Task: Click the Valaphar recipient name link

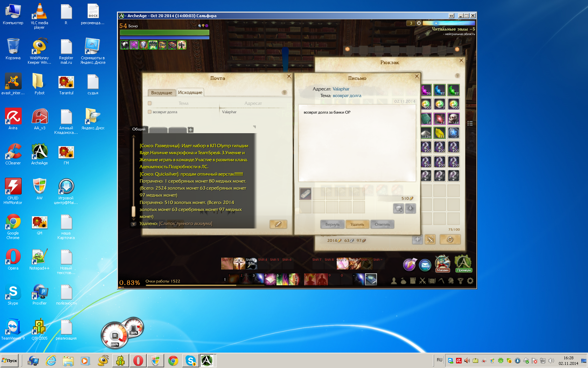Action: point(341,89)
